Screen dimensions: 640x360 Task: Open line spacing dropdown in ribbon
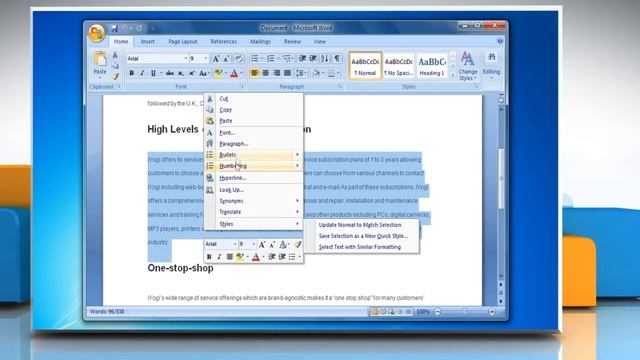point(302,73)
